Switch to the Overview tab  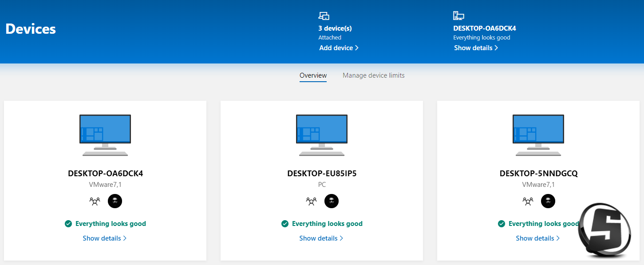pos(313,75)
